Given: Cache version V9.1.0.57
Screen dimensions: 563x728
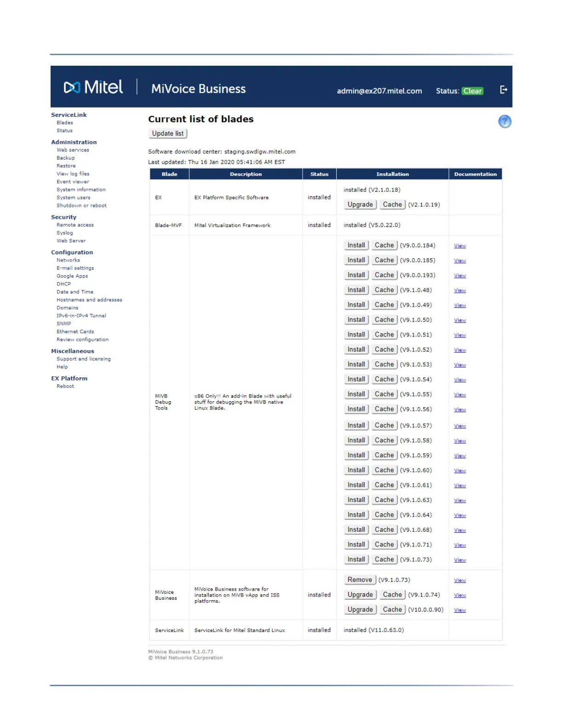Looking at the screenshot, I should [x=384, y=426].
